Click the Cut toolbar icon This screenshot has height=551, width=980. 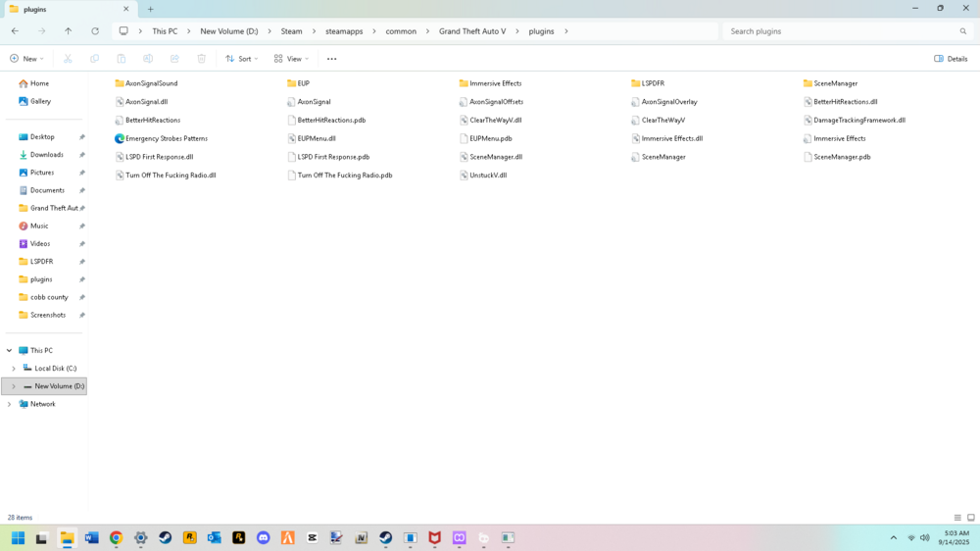click(68, 59)
